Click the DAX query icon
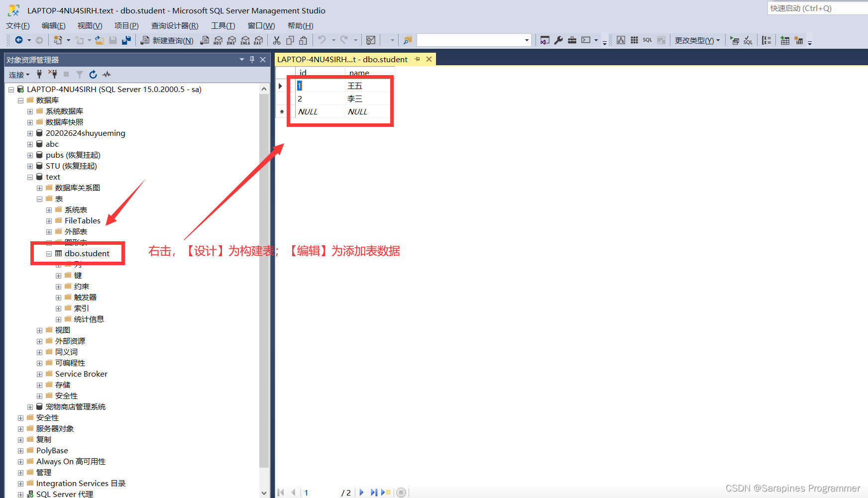 pos(258,40)
